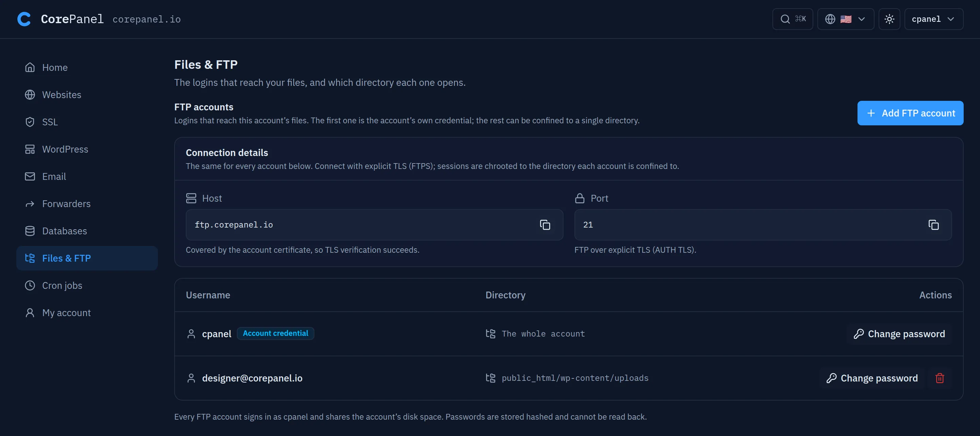Click the user icon beside cpanel row

click(x=191, y=334)
